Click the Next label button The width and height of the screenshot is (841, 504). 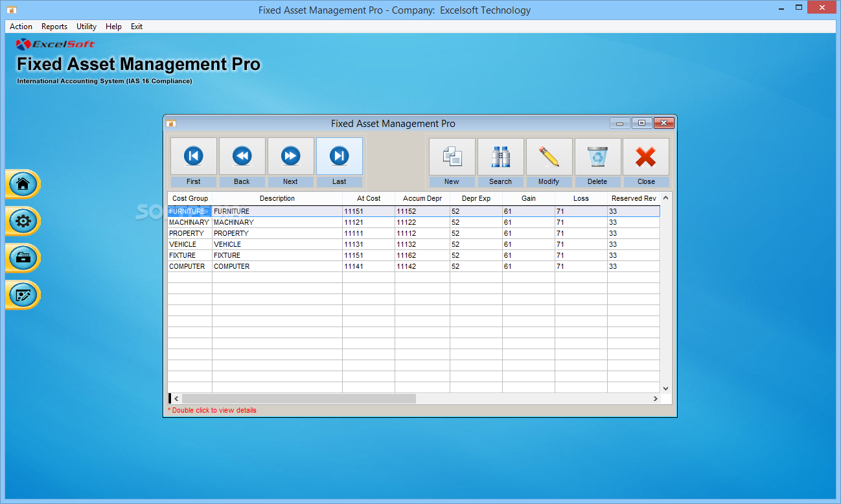291,181
